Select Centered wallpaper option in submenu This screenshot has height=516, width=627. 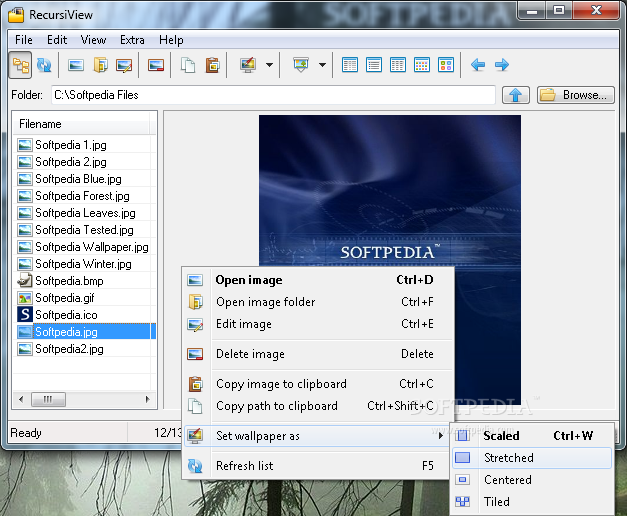[532, 480]
